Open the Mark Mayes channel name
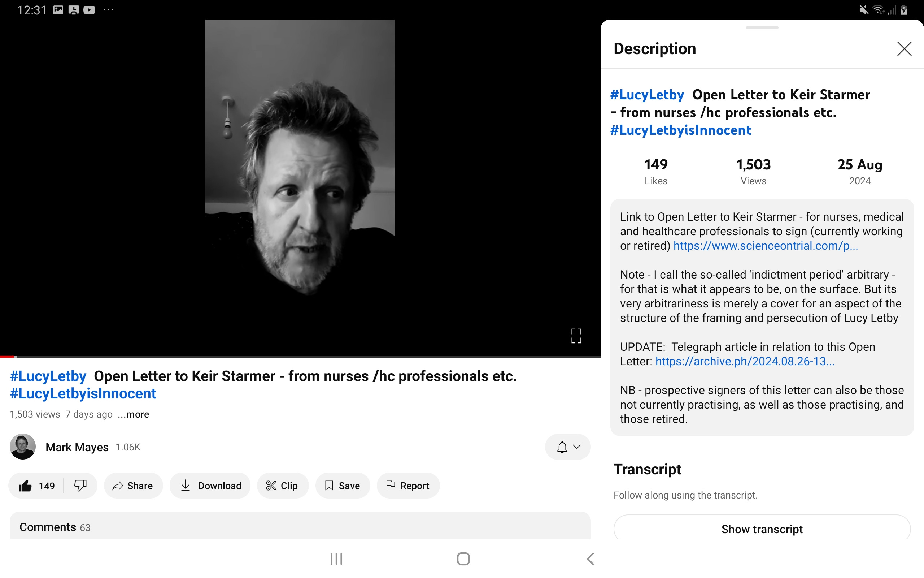Image resolution: width=924 pixels, height=578 pixels. tap(77, 447)
